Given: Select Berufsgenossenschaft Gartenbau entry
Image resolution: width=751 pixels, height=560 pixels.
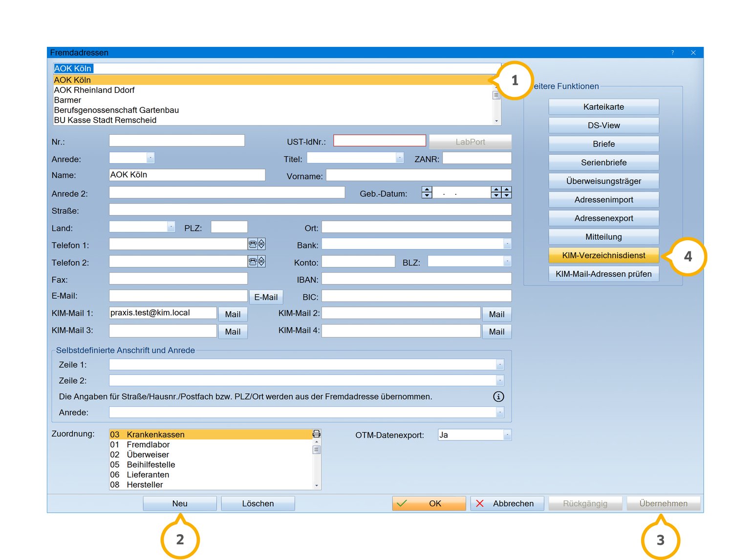Looking at the screenshot, I should (x=273, y=110).
